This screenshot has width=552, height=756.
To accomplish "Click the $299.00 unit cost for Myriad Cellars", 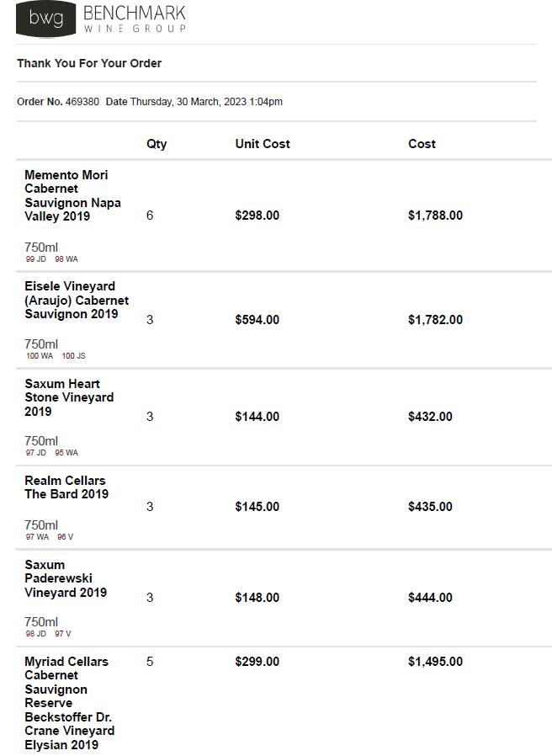I will tap(257, 662).
